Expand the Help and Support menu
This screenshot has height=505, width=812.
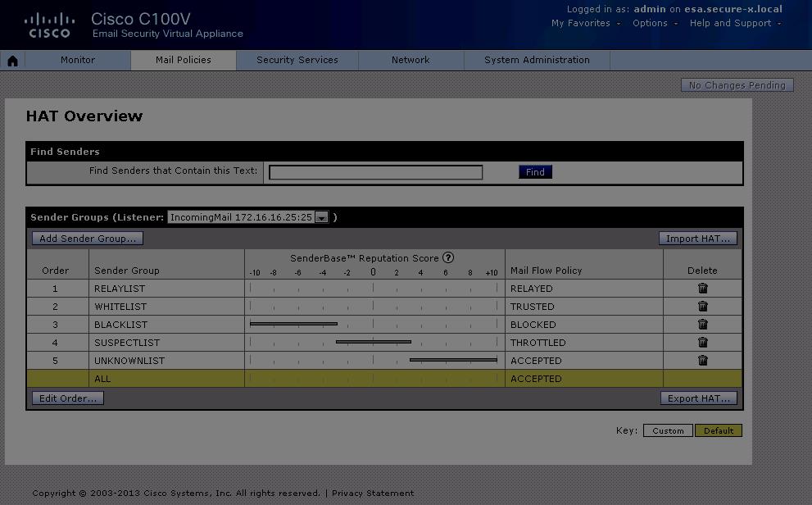735,23
